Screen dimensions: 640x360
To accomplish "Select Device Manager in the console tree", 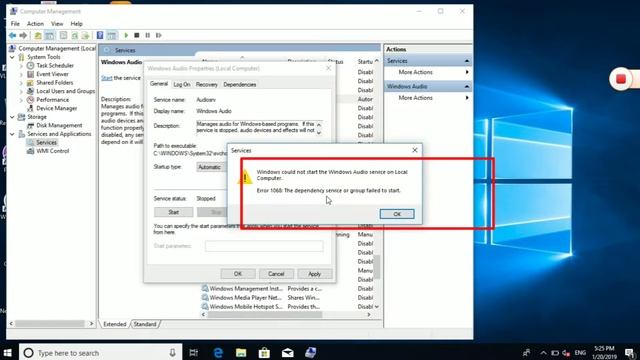I will 56,108.
